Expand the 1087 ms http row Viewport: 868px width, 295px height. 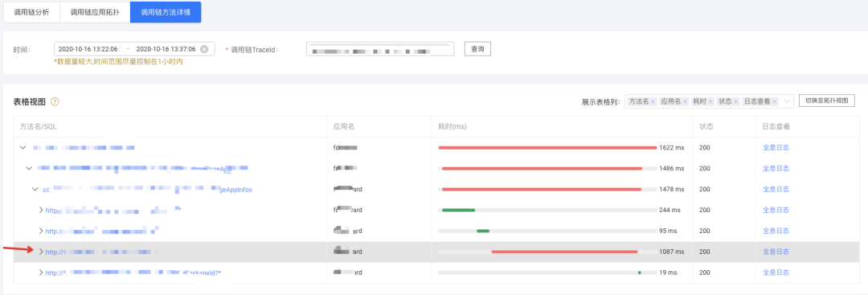pyautogui.click(x=40, y=252)
